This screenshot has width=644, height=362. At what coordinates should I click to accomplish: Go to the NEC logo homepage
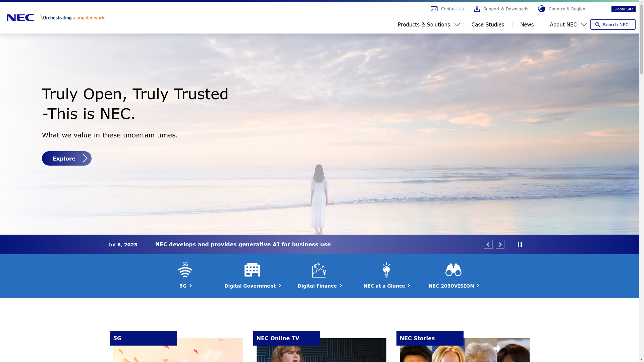(20, 18)
